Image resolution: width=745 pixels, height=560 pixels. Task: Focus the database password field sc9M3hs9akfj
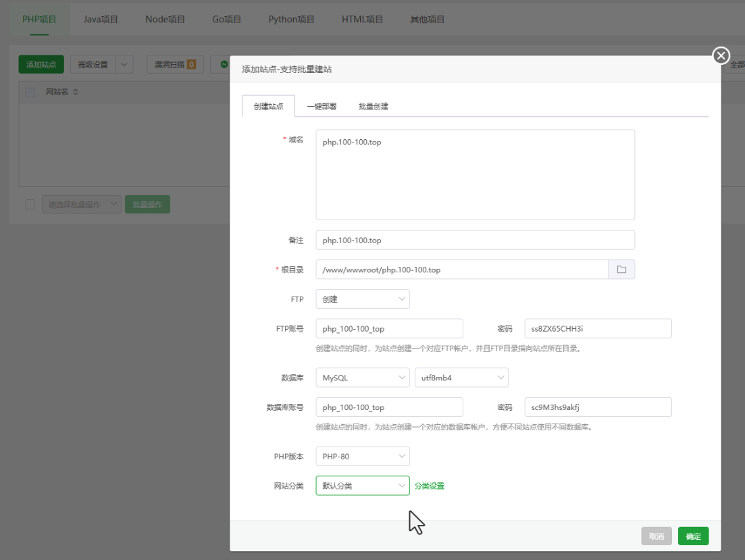point(598,407)
